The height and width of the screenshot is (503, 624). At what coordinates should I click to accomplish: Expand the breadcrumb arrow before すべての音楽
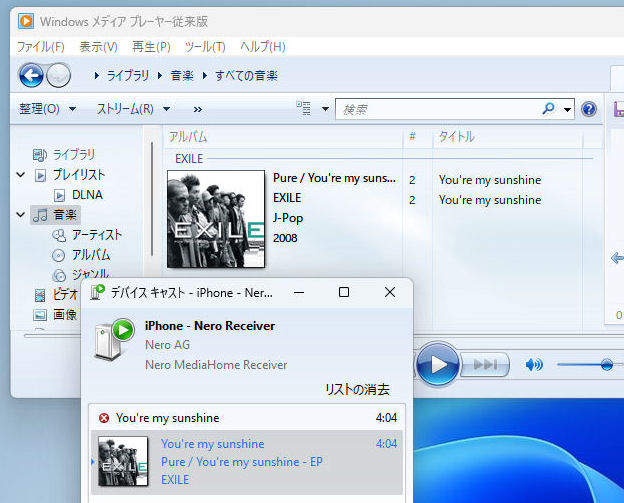point(205,75)
